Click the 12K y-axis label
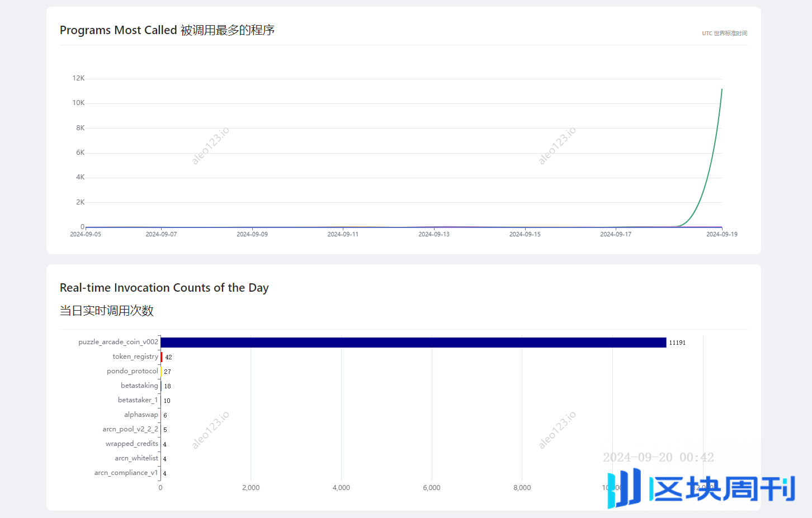This screenshot has height=518, width=812. (x=78, y=78)
